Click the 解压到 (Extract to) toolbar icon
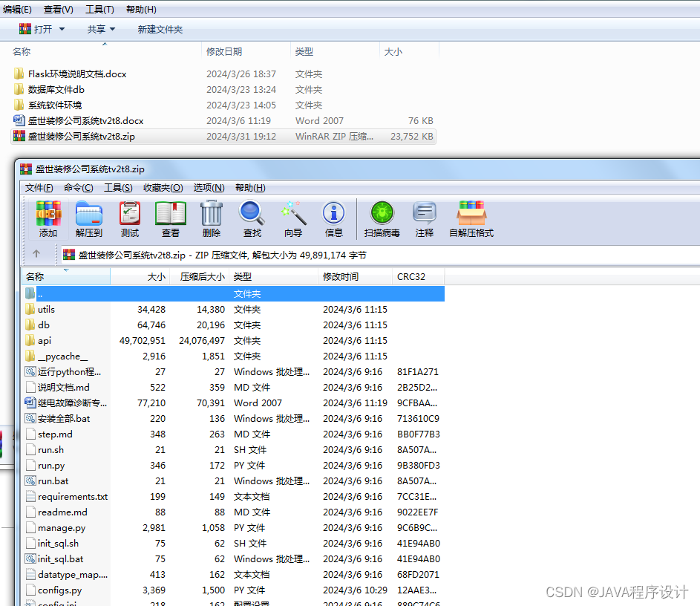Image resolution: width=700 pixels, height=606 pixels. tap(89, 219)
